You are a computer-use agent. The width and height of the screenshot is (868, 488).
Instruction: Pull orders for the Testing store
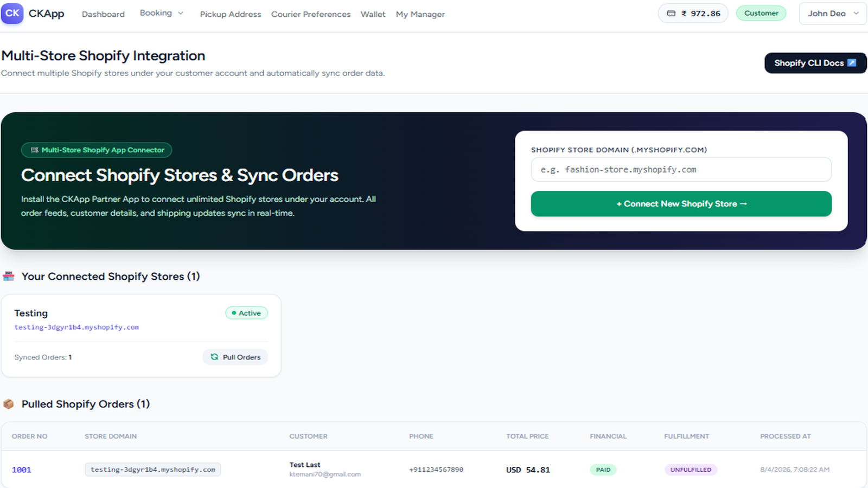(235, 357)
